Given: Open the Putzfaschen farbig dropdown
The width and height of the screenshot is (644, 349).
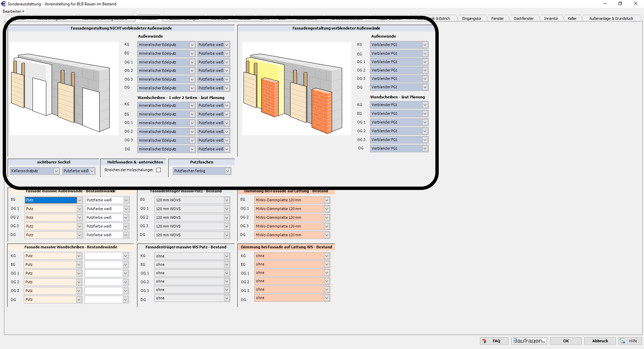Looking at the screenshot, I should pyautogui.click(x=227, y=171).
